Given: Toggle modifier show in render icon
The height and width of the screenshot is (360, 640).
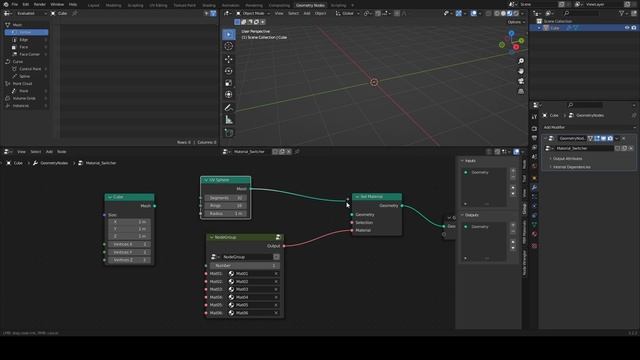Looking at the screenshot, I should coord(610,139).
